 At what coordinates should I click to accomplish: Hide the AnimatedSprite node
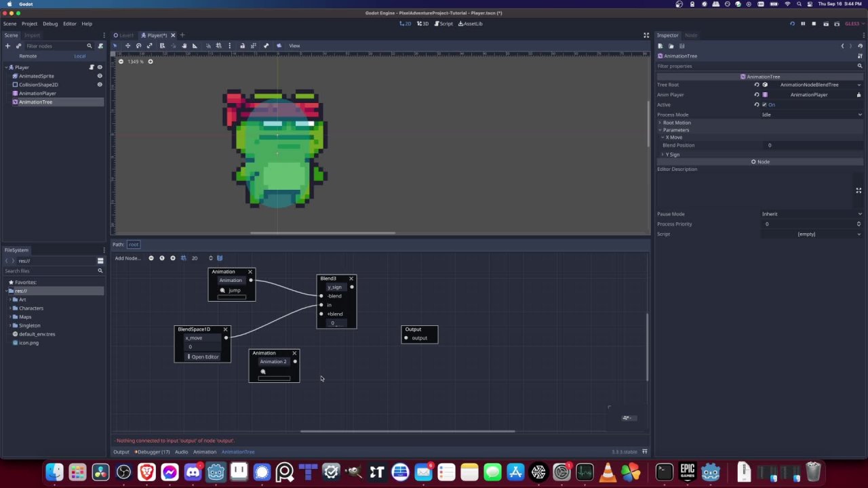[100, 76]
